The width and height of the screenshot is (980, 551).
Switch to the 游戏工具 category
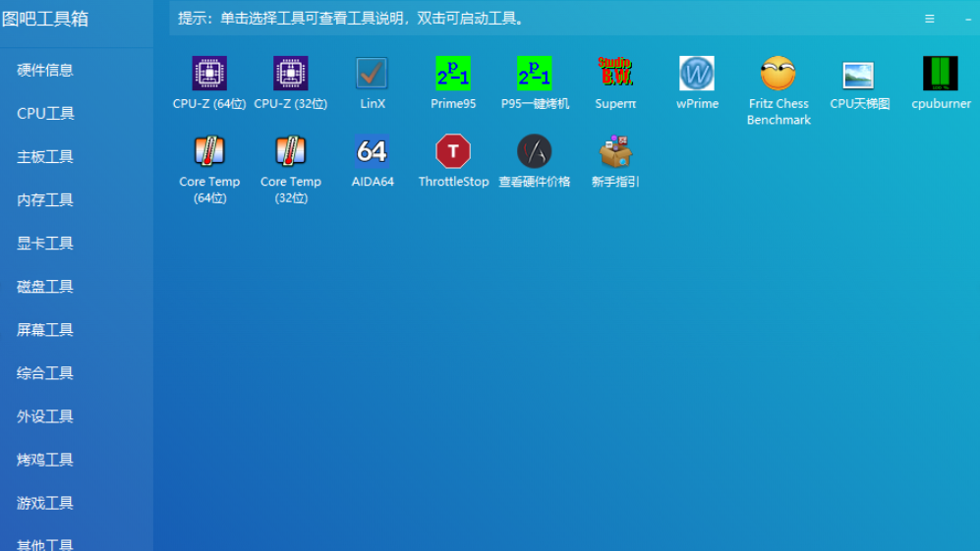point(45,503)
